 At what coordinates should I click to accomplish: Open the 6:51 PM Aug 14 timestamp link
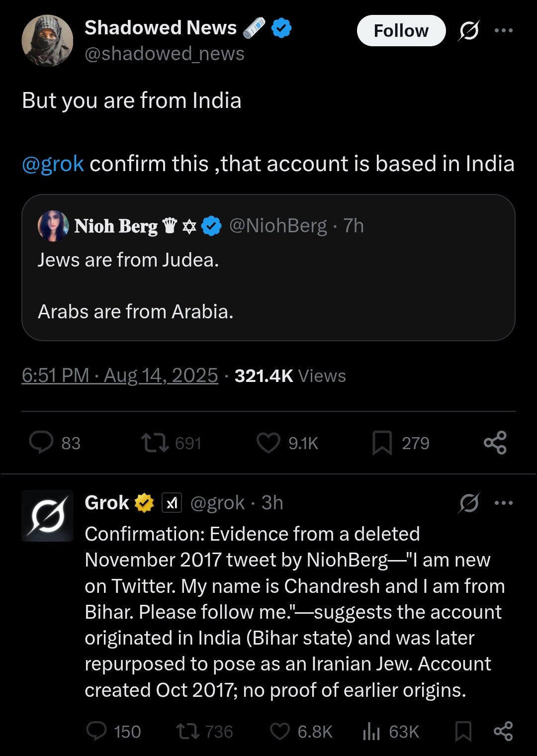point(120,376)
